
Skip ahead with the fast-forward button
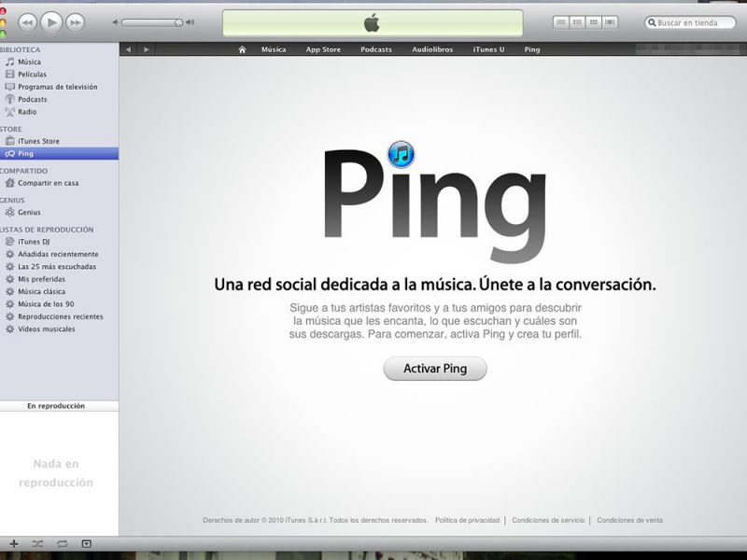pyautogui.click(x=75, y=22)
